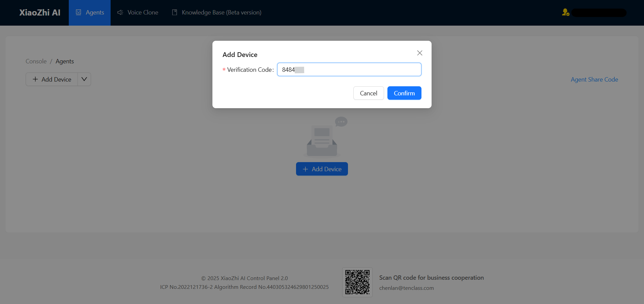Click the plus icon on Add Device button
Image resolution: width=644 pixels, height=304 pixels.
tap(35, 79)
